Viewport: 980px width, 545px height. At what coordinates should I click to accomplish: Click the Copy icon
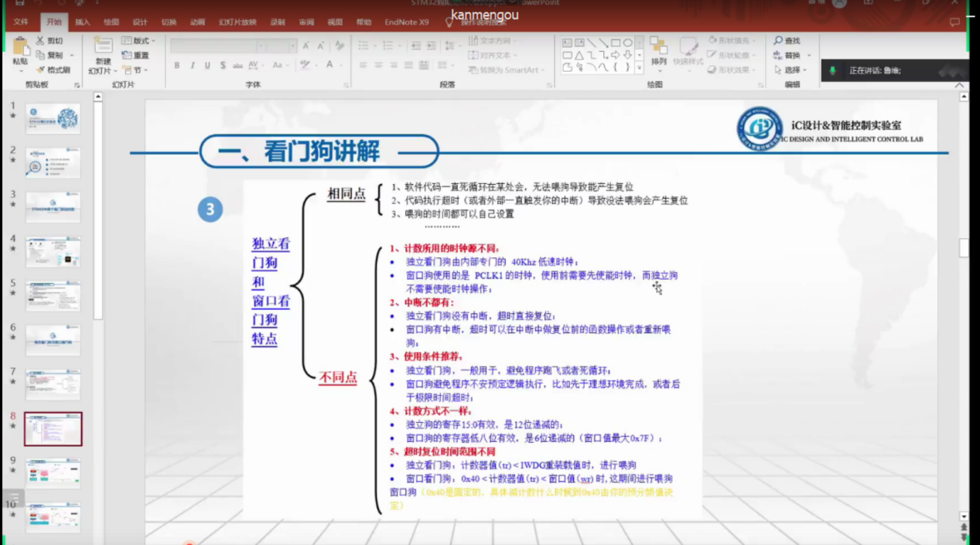tap(41, 56)
